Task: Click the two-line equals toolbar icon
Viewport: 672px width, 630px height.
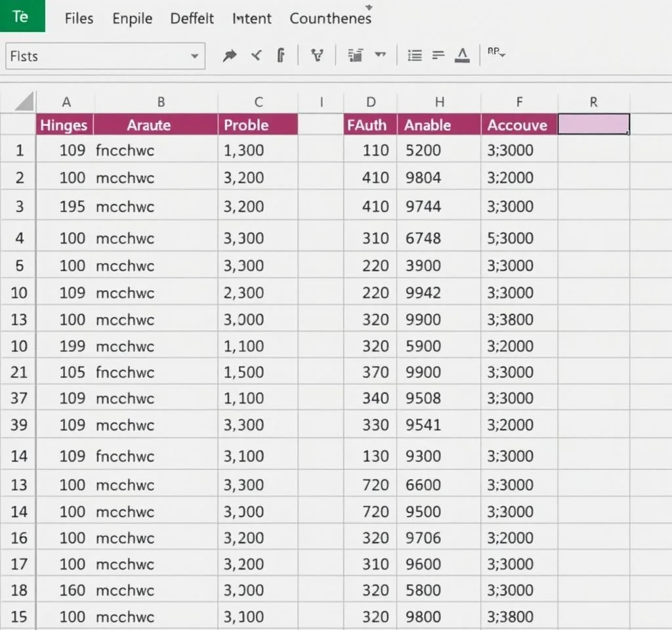Action: click(x=438, y=56)
